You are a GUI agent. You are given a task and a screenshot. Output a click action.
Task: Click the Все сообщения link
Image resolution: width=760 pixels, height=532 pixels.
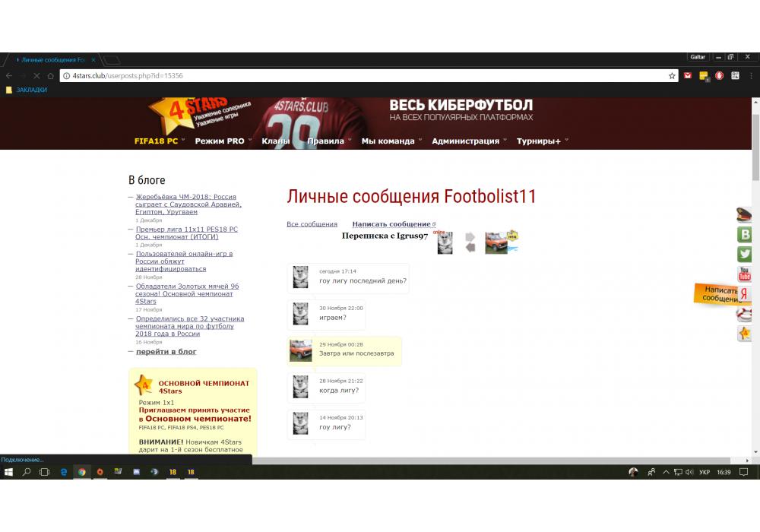[312, 224]
